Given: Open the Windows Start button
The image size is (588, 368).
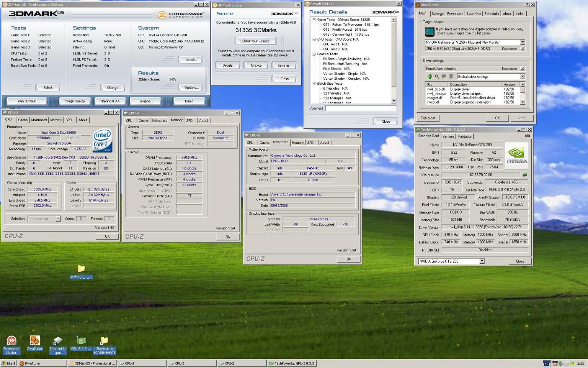Looking at the screenshot, I should (8, 363).
